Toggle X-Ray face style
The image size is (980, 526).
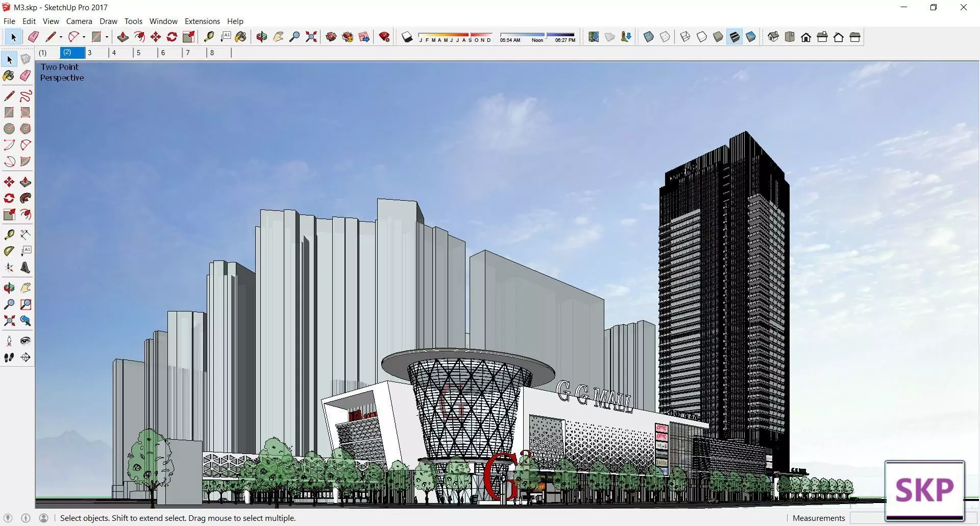[649, 37]
